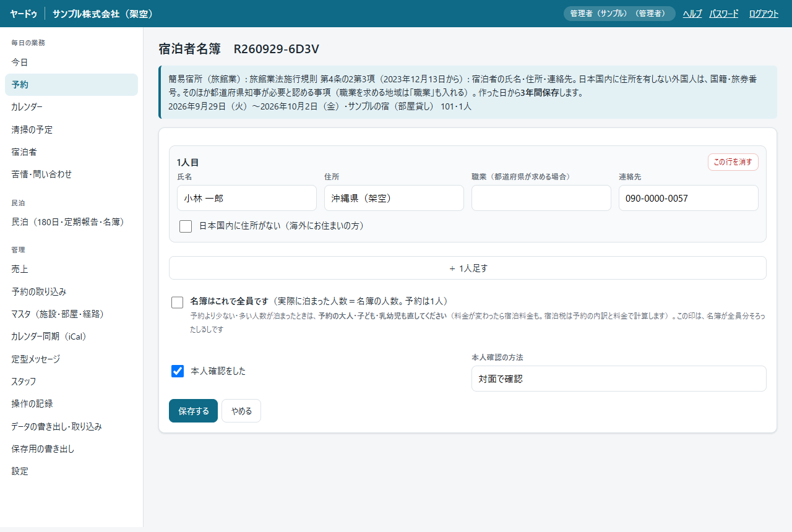Open マスタ（施設・部屋・経路）
The image size is (792, 532).
point(71,314)
